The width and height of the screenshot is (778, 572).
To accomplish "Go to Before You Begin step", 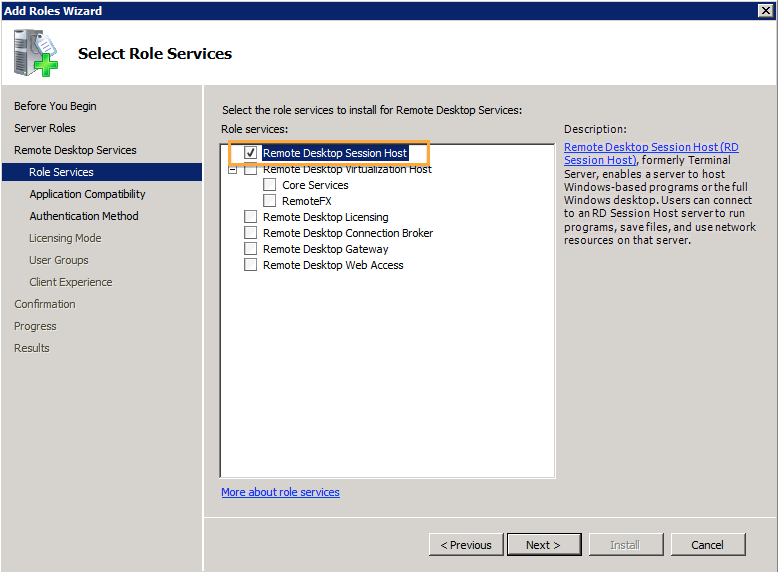I will 55,106.
